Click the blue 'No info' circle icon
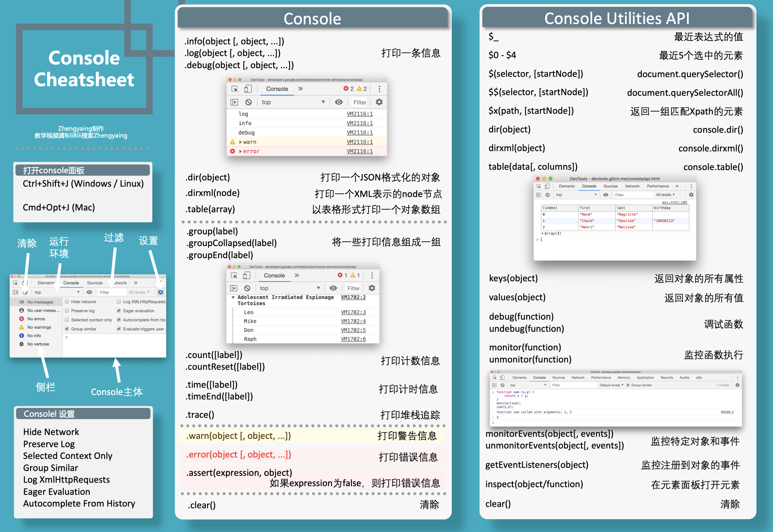 21,335
